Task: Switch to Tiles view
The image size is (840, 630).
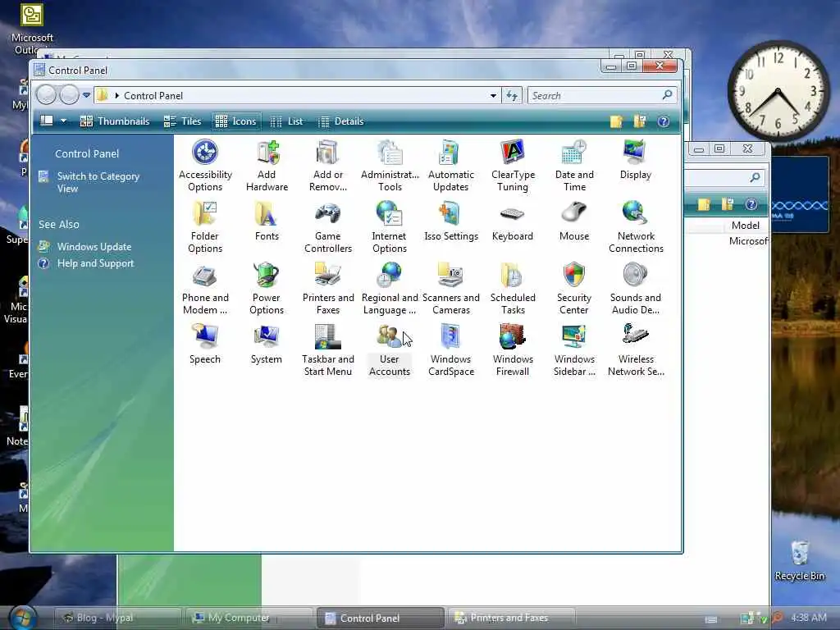Action: (x=183, y=121)
